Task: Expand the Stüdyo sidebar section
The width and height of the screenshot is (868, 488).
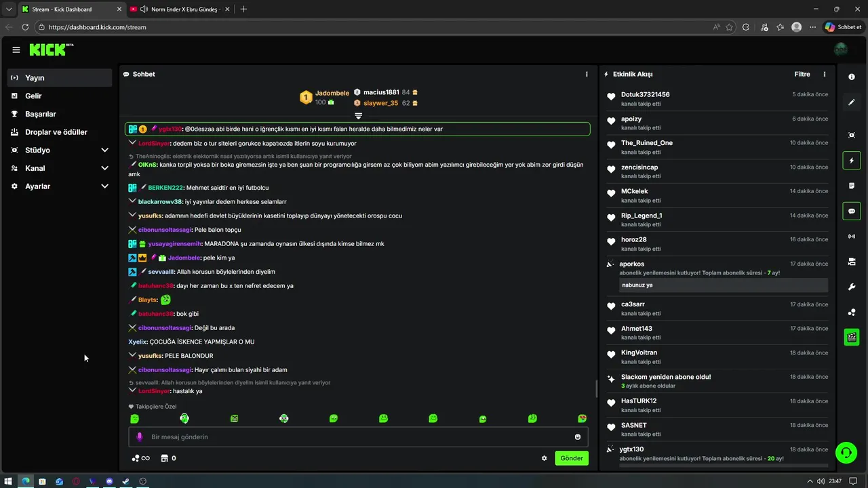Action: tap(60, 150)
